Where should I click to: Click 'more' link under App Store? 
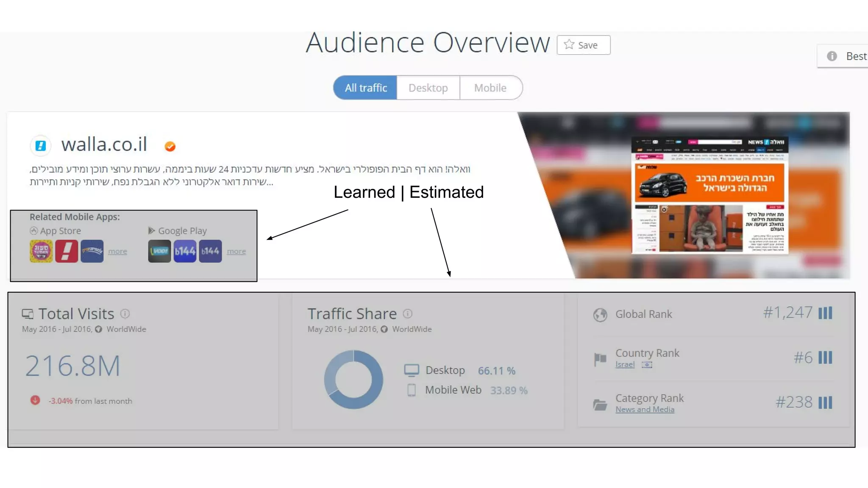(x=117, y=252)
